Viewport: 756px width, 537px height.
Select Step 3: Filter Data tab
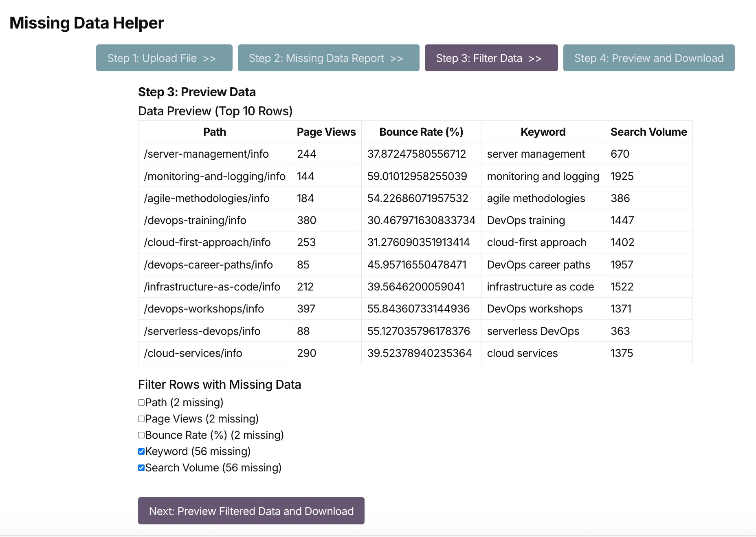pyautogui.click(x=491, y=58)
